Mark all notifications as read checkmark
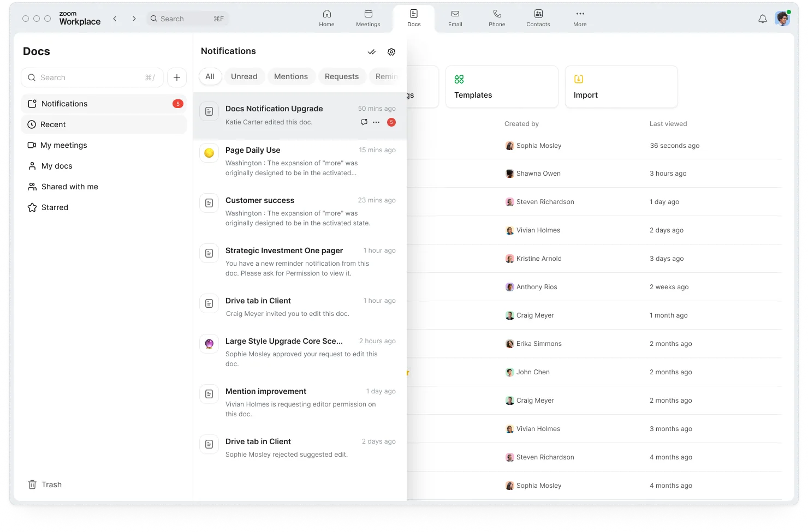The width and height of the screenshot is (808, 532). pos(372,52)
